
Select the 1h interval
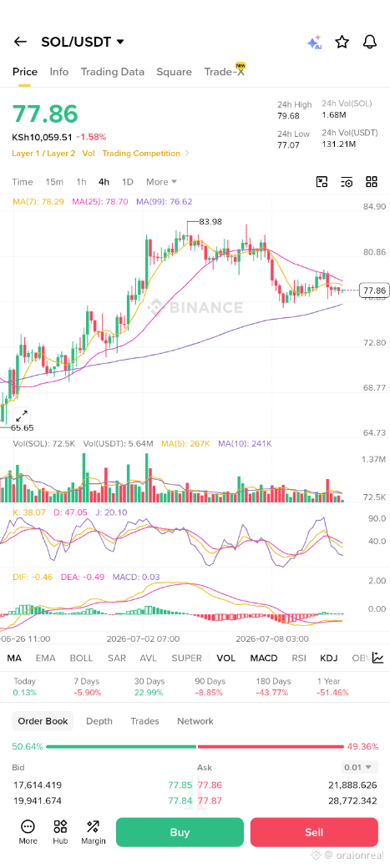[x=82, y=182]
